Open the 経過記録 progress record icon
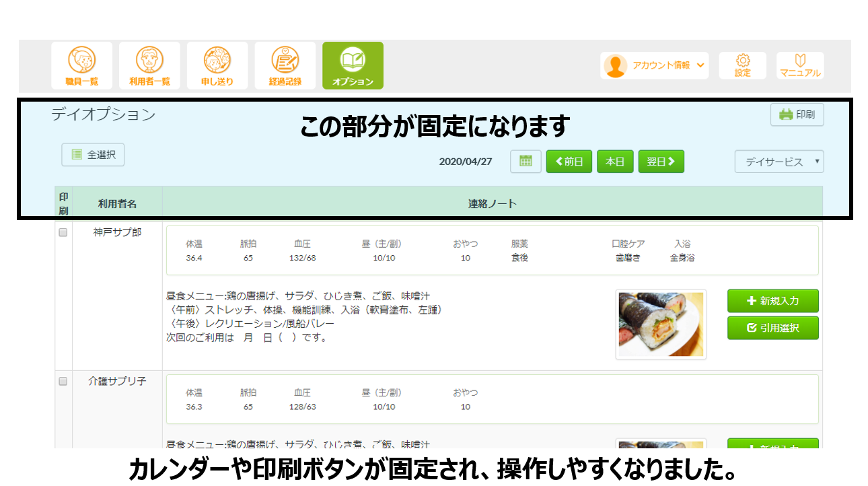868x486 pixels. tap(285, 66)
